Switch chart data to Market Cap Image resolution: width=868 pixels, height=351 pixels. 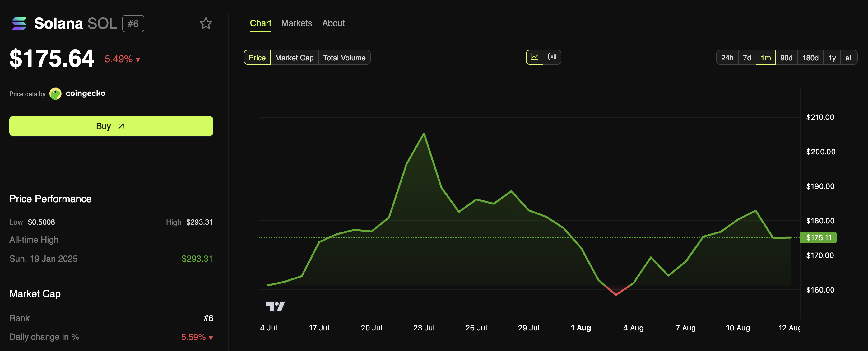pos(294,58)
